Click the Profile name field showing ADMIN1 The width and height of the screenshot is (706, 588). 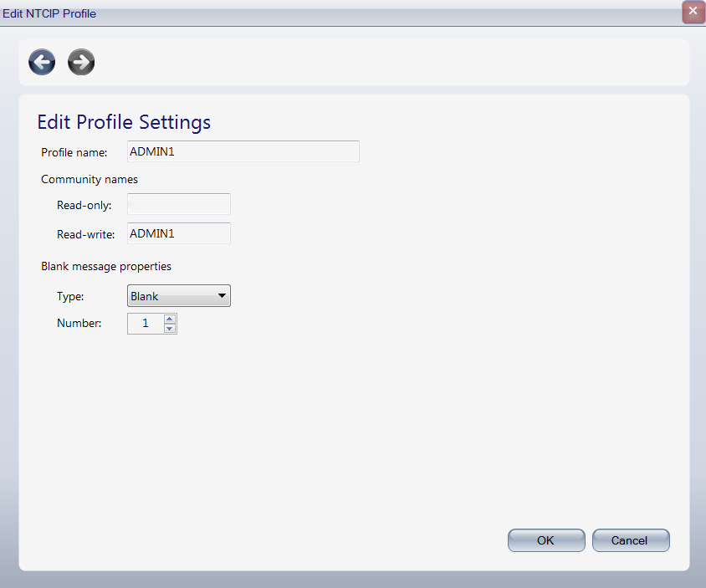tap(243, 151)
